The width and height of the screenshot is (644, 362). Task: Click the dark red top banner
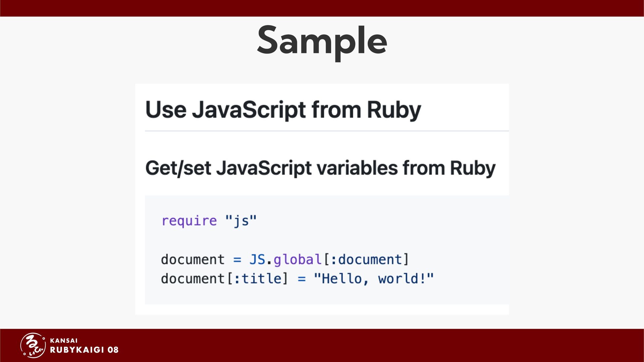pyautogui.click(x=322, y=8)
